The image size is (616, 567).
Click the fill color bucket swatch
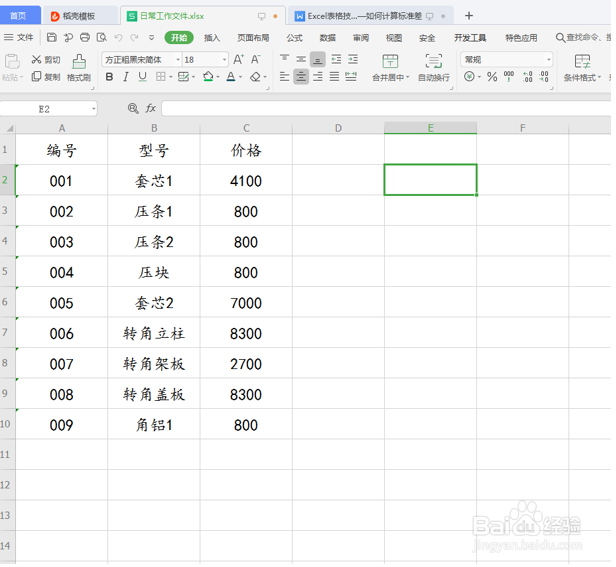tap(208, 77)
